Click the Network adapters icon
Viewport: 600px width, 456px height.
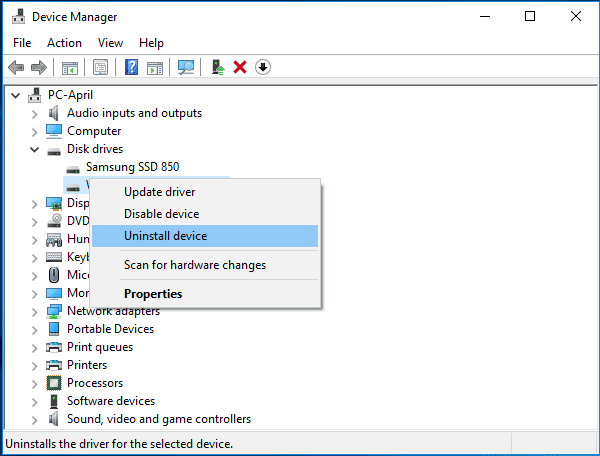pyautogui.click(x=54, y=311)
